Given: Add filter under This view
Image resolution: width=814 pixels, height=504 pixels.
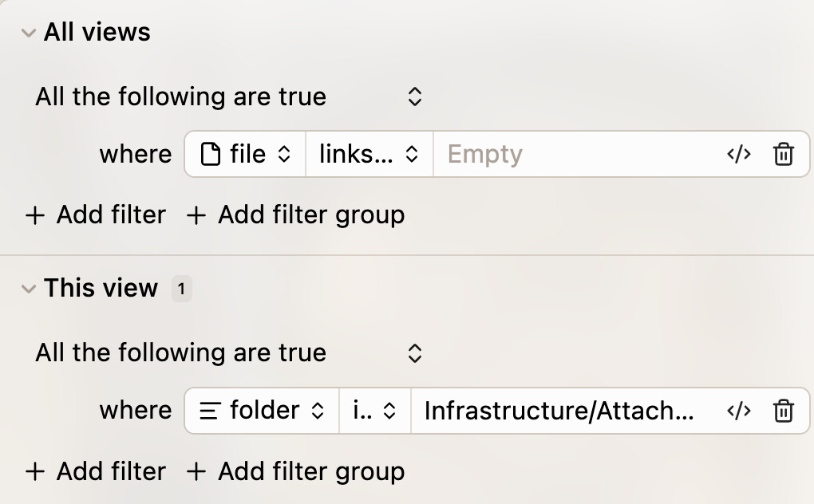Looking at the screenshot, I should point(96,471).
